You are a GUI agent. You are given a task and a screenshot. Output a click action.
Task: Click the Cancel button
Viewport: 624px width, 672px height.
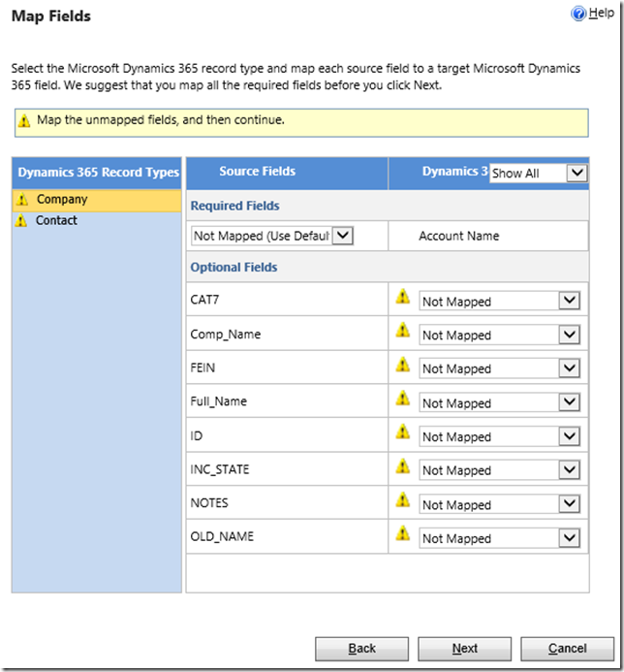(568, 649)
